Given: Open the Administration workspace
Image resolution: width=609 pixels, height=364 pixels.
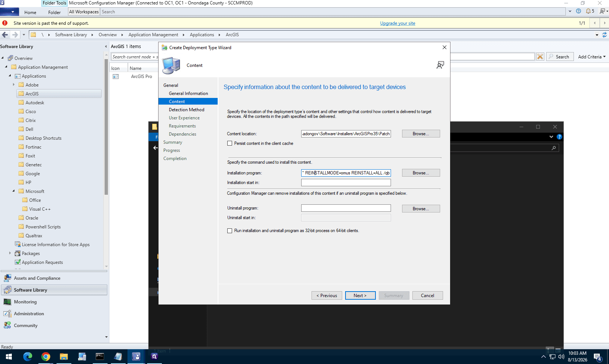Looking at the screenshot, I should 54,314.
